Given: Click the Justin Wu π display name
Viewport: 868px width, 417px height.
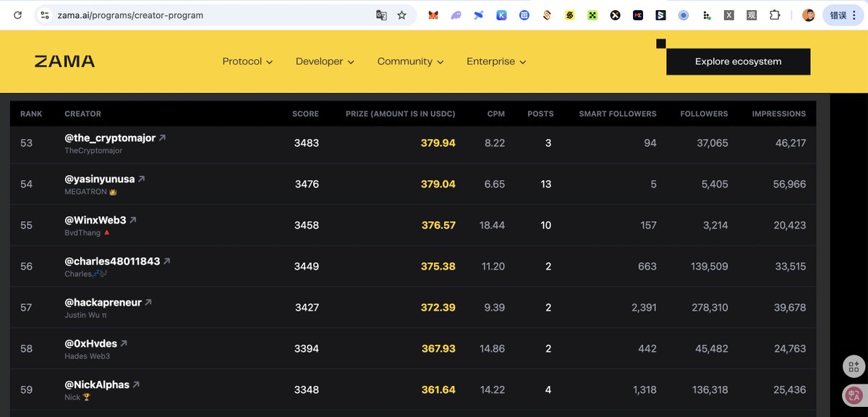Looking at the screenshot, I should coord(85,315).
